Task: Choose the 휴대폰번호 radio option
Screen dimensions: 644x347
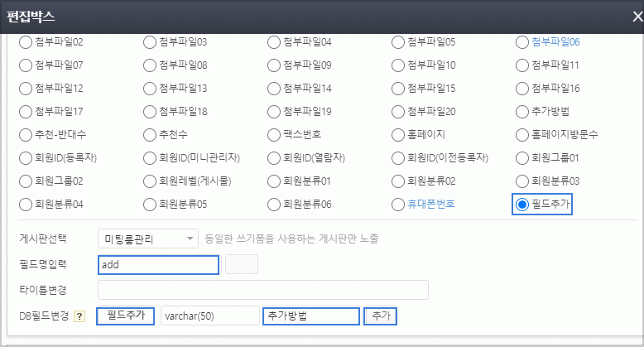Action: (x=398, y=204)
